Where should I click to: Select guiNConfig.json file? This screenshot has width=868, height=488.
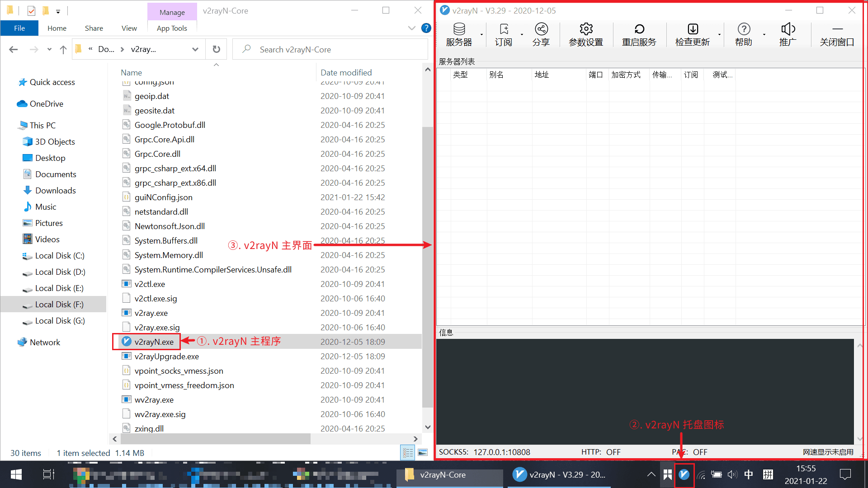(163, 197)
